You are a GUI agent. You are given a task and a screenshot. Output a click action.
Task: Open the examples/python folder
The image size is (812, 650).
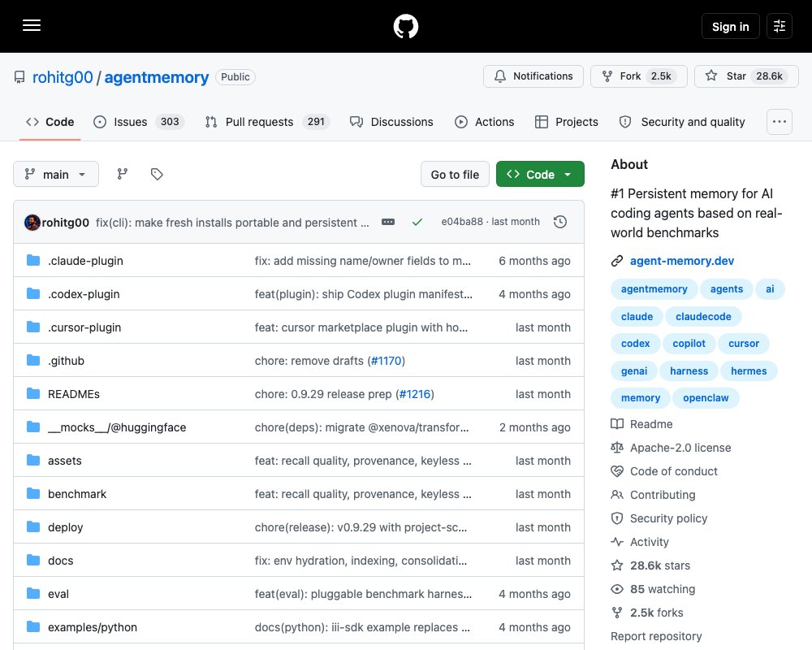click(x=93, y=627)
